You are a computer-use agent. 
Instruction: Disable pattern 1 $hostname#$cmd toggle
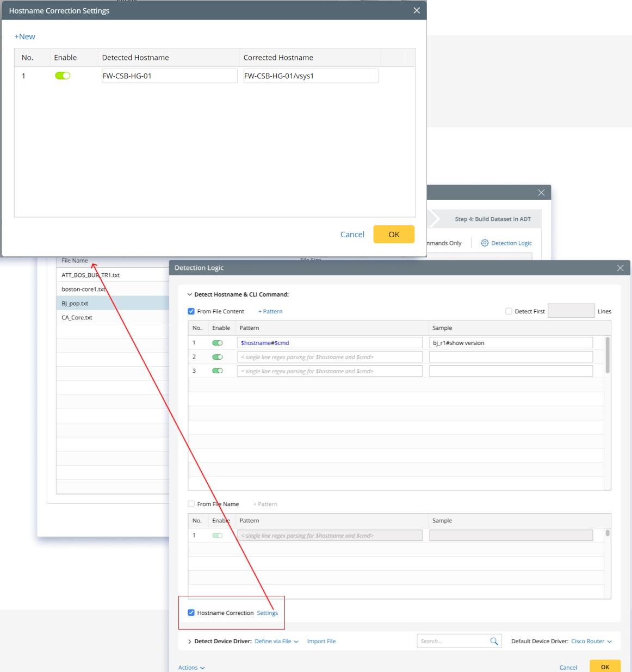(218, 343)
